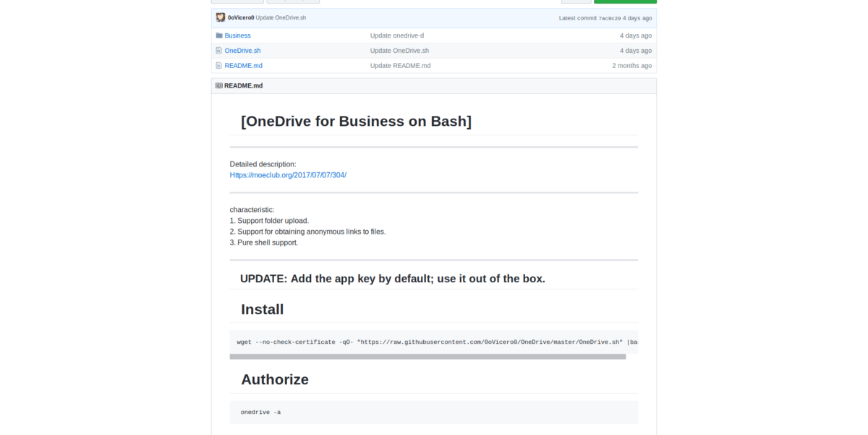868x435 pixels.
Task: Click inside the wget install command block
Action: click(434, 342)
